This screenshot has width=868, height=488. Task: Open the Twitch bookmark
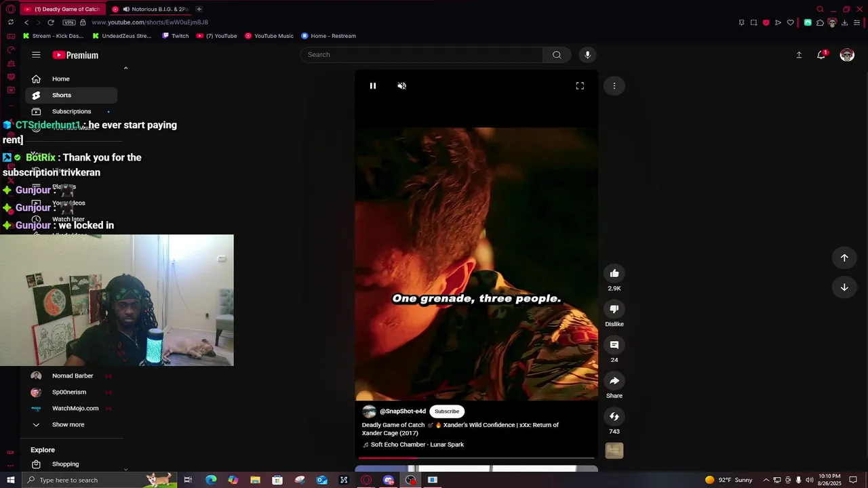[x=176, y=36]
